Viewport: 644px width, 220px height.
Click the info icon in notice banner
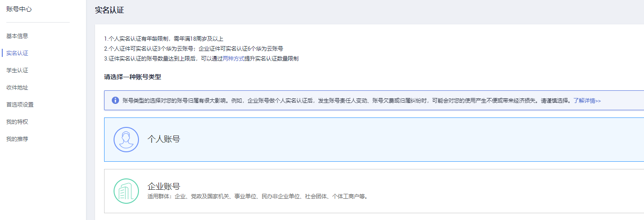[115, 100]
